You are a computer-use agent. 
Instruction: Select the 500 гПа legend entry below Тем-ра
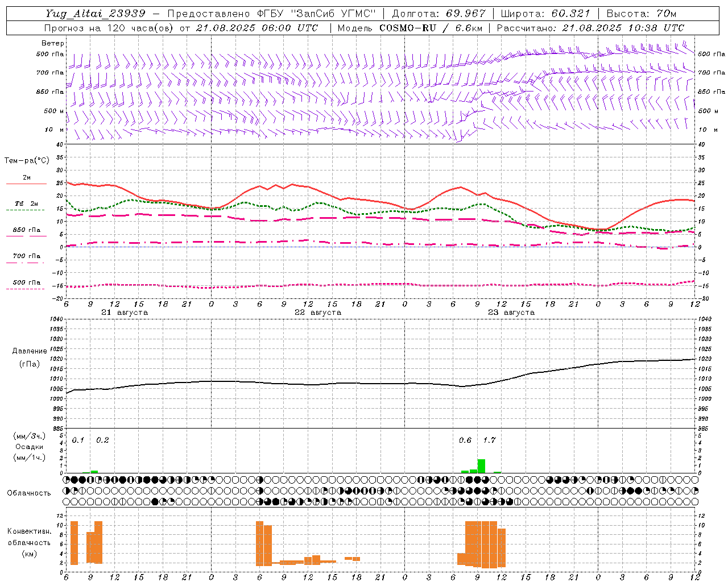point(26,282)
